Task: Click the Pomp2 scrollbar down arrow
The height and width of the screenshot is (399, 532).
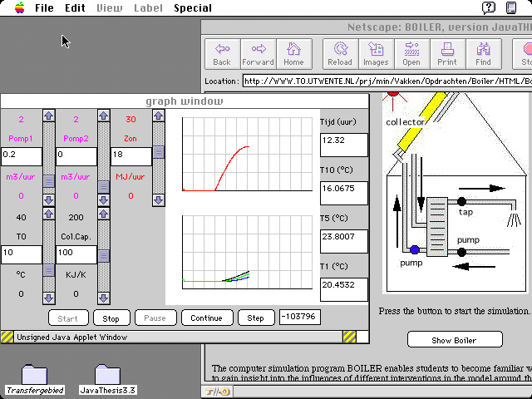Action: [103, 199]
